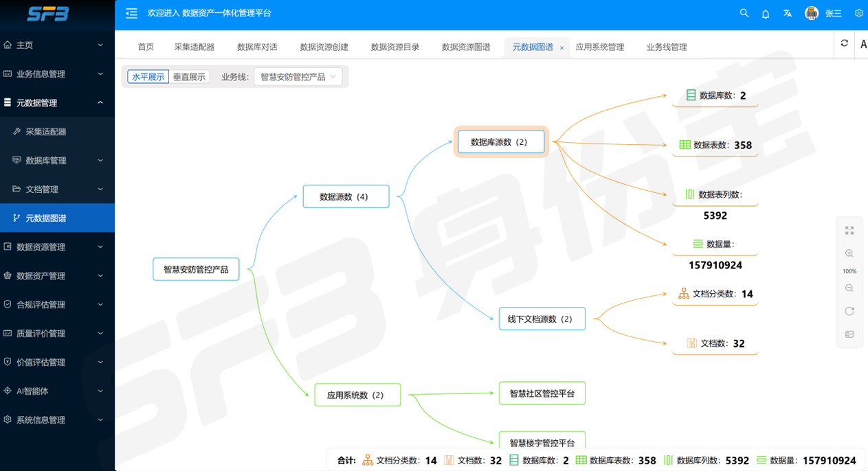Click the column icon in graph node 数据表列数
Screen dimensions: 868x471
[690, 194]
